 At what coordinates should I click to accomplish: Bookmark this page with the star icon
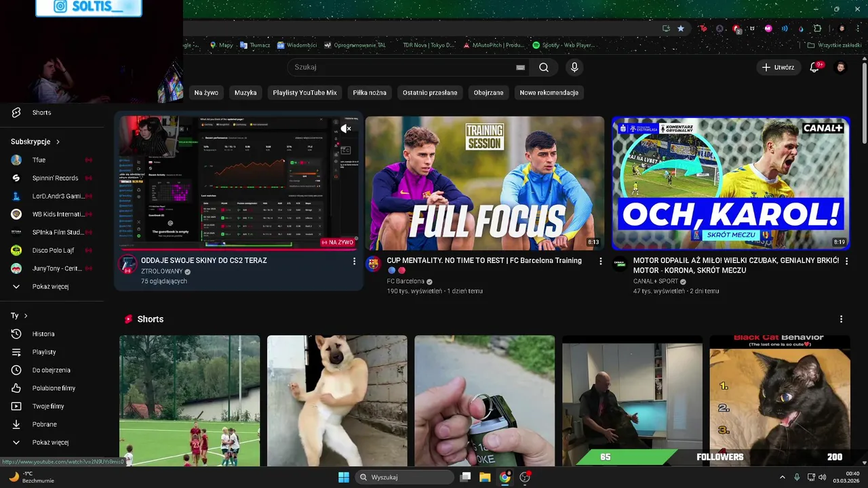(x=681, y=28)
